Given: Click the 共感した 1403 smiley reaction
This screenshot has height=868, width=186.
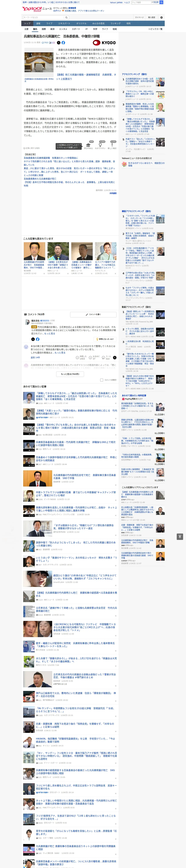Looking at the screenshot, I should click(x=81, y=357).
